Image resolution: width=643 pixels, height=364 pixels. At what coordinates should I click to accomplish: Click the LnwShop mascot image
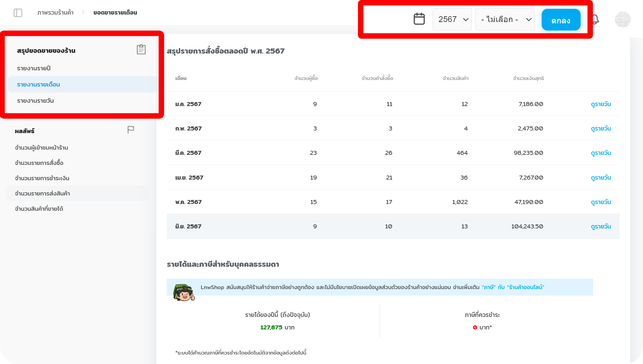[184, 292]
